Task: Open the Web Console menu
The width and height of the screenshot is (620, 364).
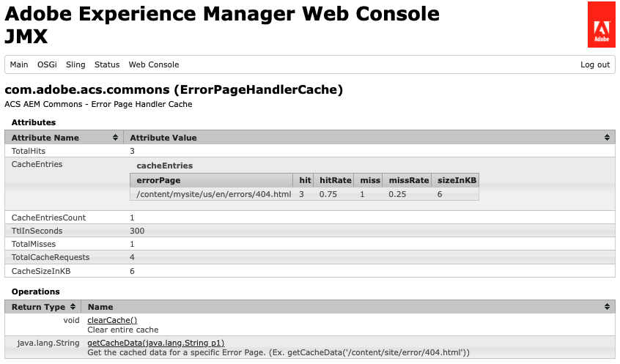Action: 154,64
